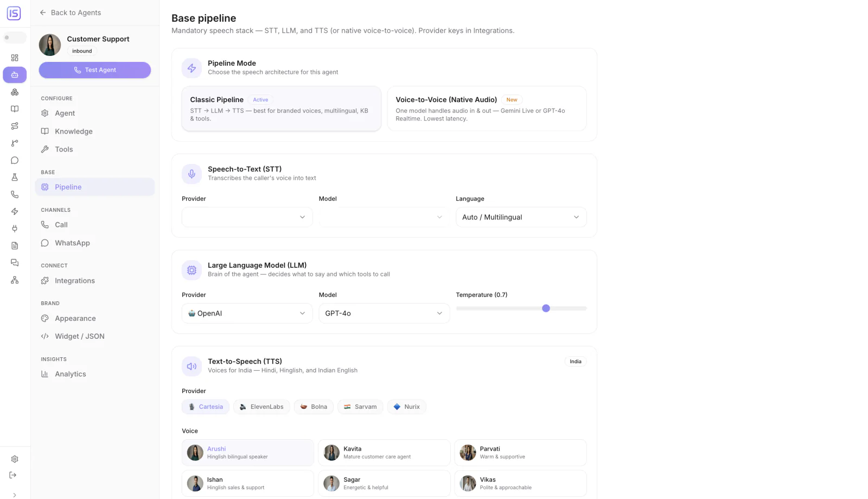
Task: Open the GPT-4o model dropdown
Action: [384, 313]
